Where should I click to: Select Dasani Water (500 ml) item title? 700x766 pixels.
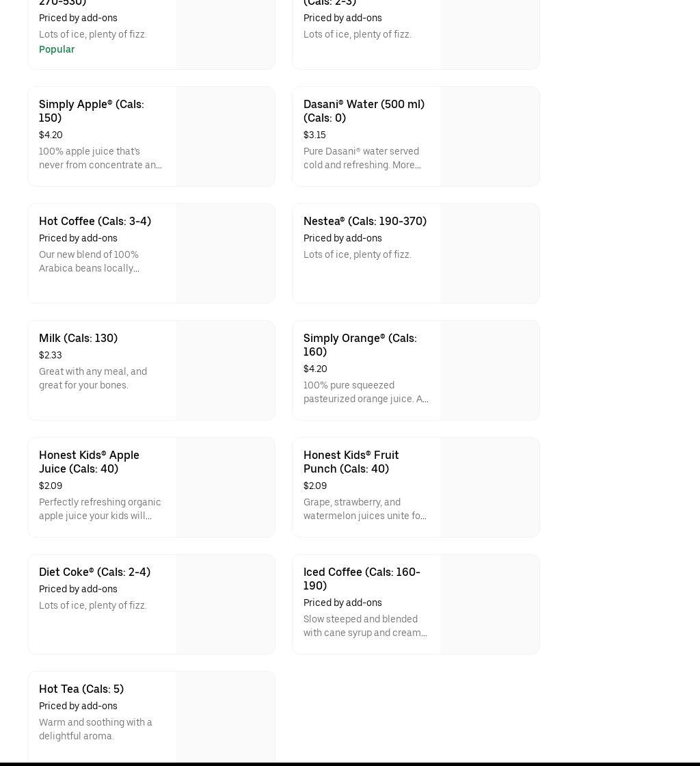pos(364,111)
